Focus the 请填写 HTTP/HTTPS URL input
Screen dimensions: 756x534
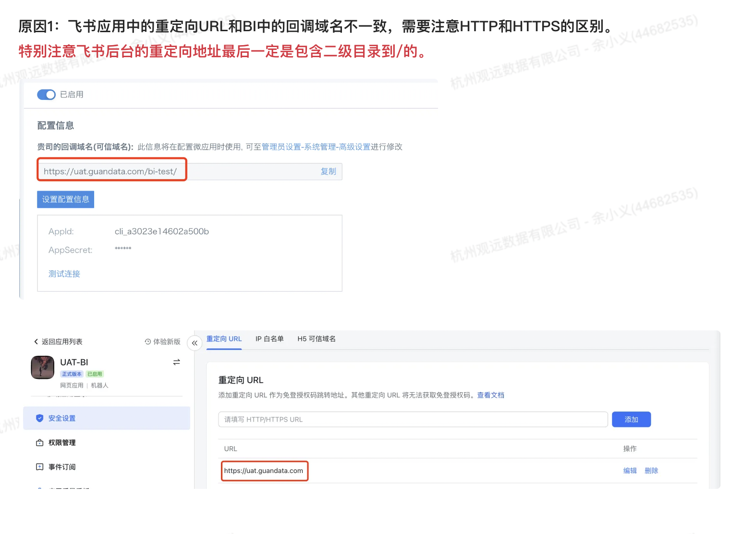413,419
